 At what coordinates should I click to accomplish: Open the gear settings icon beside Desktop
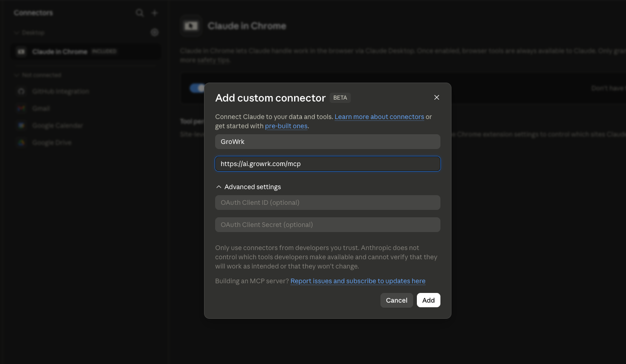point(155,32)
